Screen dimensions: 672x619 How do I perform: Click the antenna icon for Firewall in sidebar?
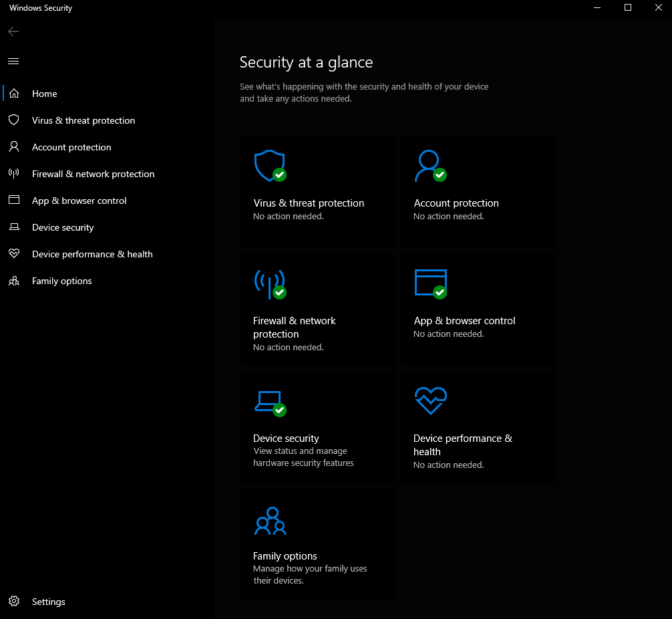pyautogui.click(x=14, y=174)
